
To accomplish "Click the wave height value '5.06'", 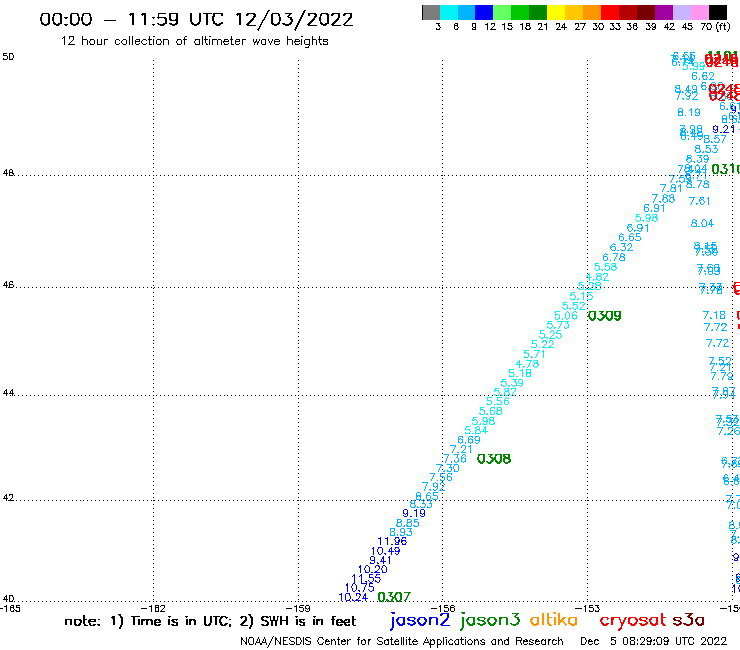I will pyautogui.click(x=566, y=316).
